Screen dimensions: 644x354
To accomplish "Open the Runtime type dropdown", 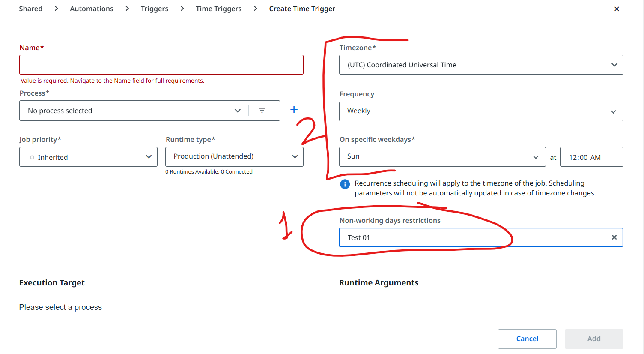I will coord(234,157).
